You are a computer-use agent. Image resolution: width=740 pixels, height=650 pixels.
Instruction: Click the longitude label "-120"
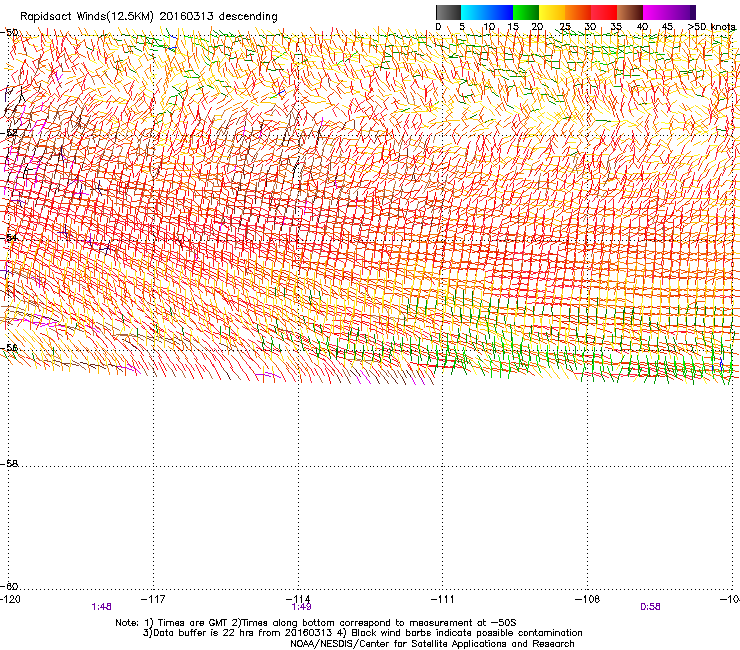[11, 599]
